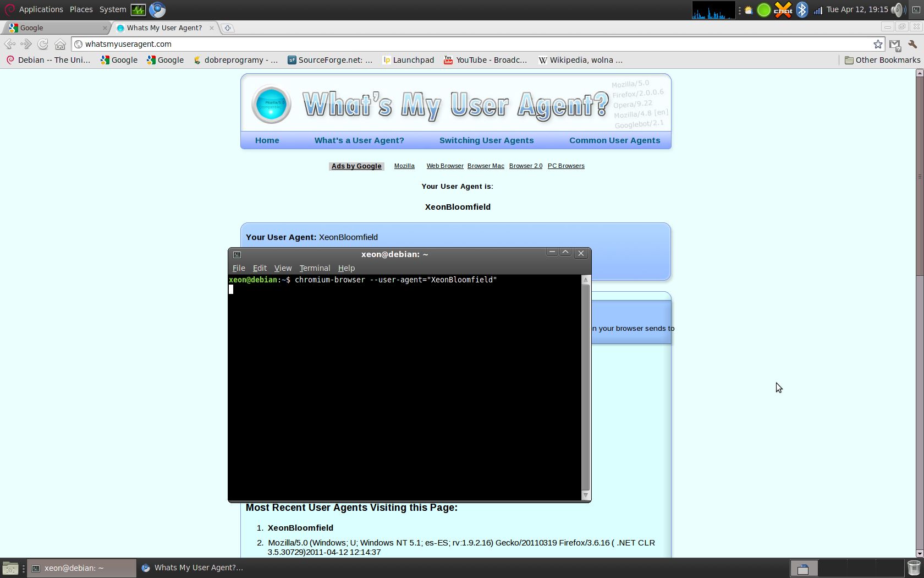Reload the current page
The image size is (924, 578).
43,44
